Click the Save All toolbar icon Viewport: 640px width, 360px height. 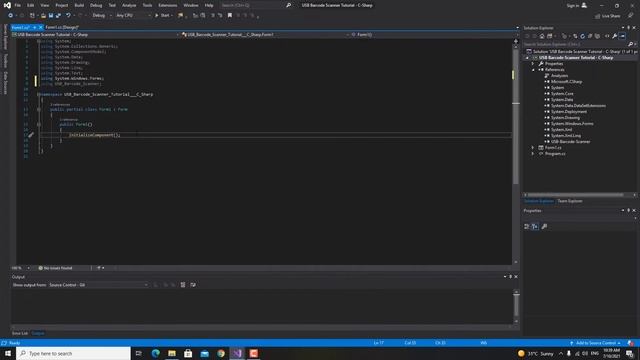[x=58, y=16]
